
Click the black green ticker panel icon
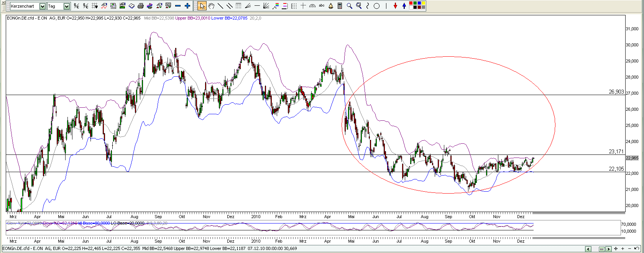pos(122,6)
